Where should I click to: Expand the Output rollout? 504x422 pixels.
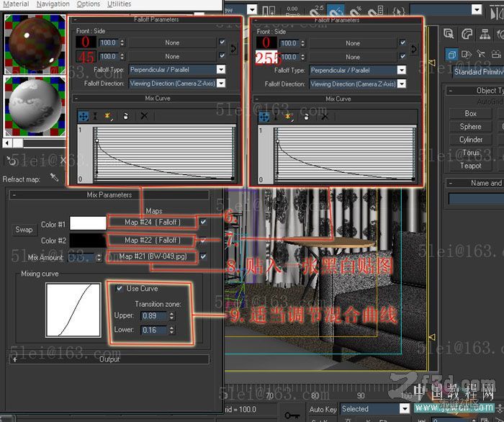(109, 359)
